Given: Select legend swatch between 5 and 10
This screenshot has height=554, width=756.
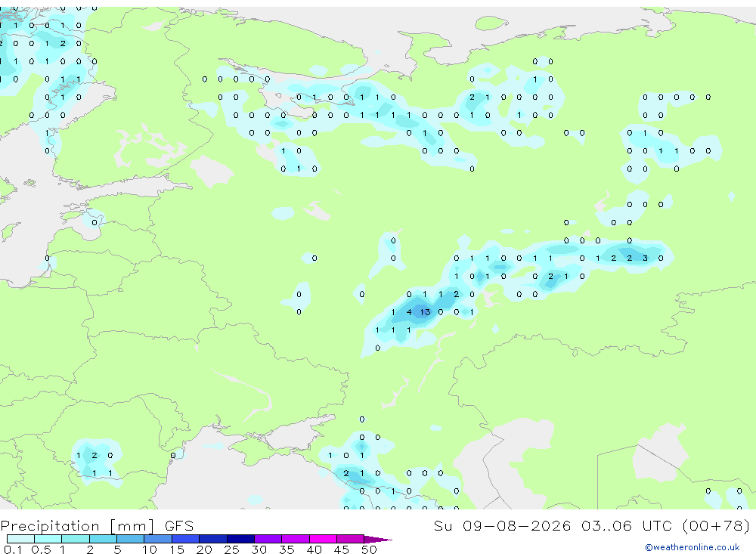Looking at the screenshot, I should 131,539.
